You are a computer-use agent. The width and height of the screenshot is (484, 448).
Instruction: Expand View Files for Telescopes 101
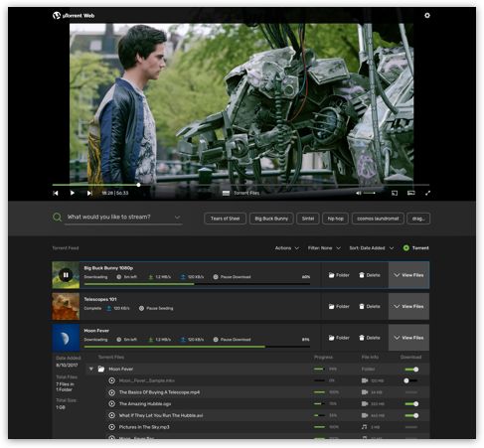pos(408,306)
